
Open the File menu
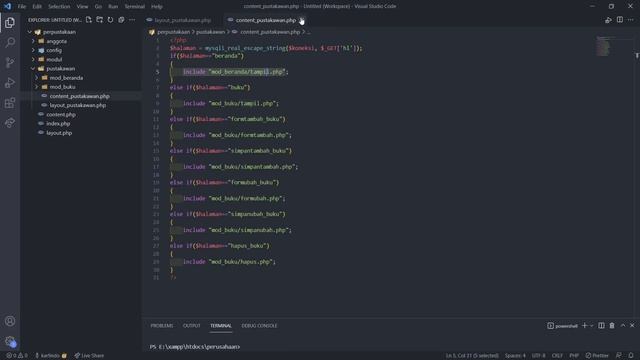coord(22,7)
